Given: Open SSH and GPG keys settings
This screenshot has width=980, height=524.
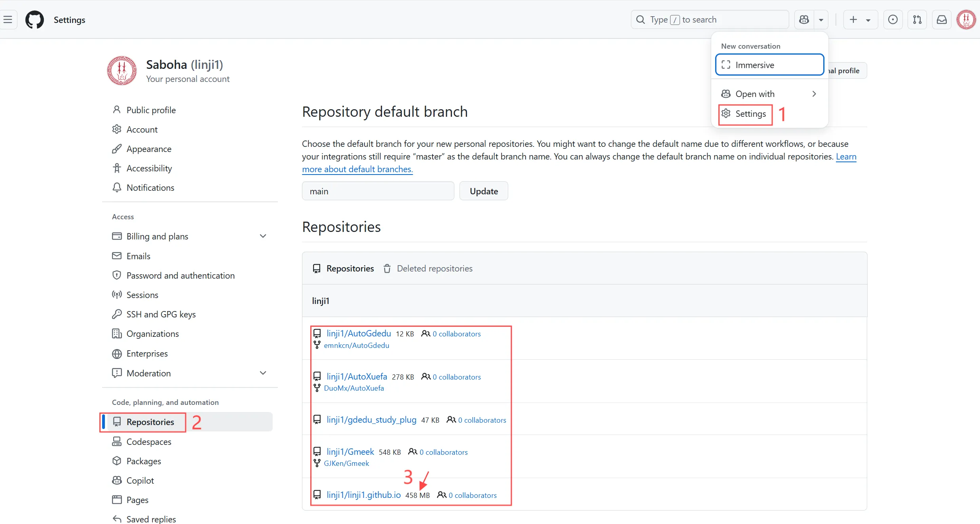Looking at the screenshot, I should click(x=161, y=314).
